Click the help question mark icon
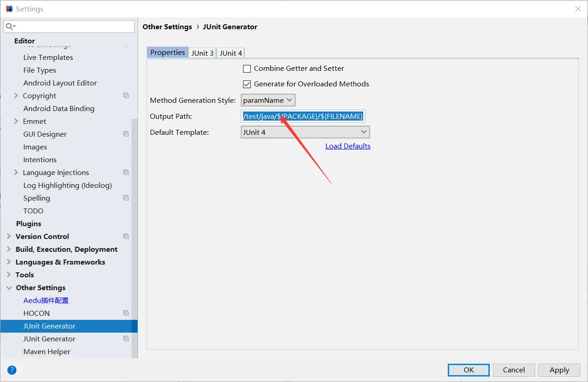The height and width of the screenshot is (382, 588). tap(12, 370)
